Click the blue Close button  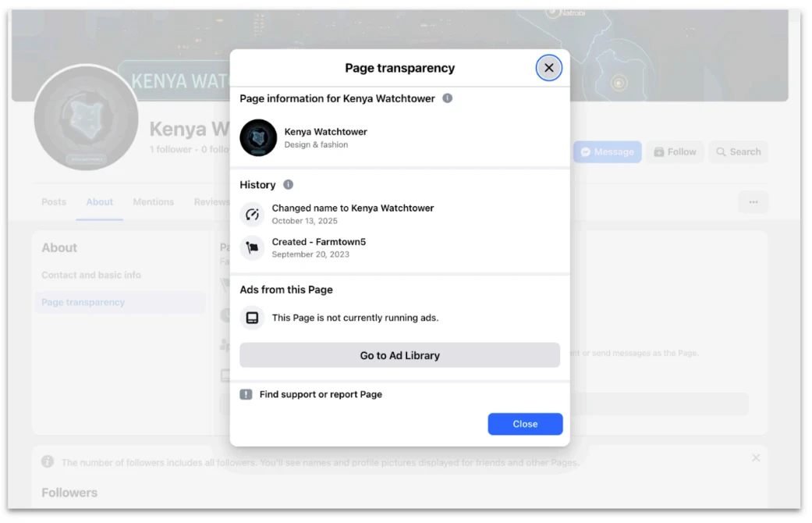click(525, 424)
